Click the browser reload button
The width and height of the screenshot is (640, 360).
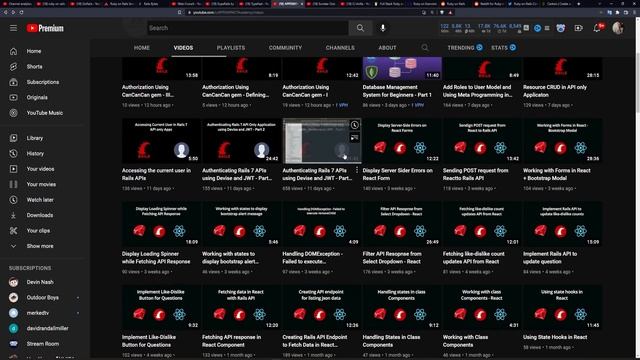tap(21, 13)
